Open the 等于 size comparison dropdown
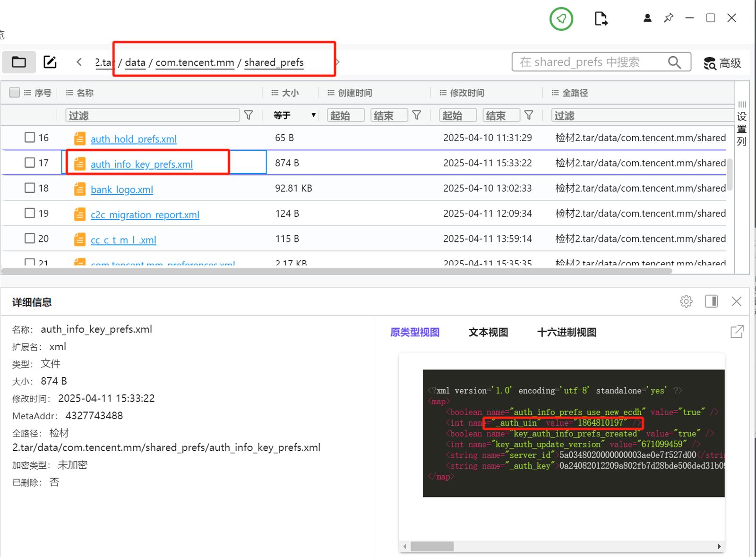The height and width of the screenshot is (557, 756). [294, 115]
